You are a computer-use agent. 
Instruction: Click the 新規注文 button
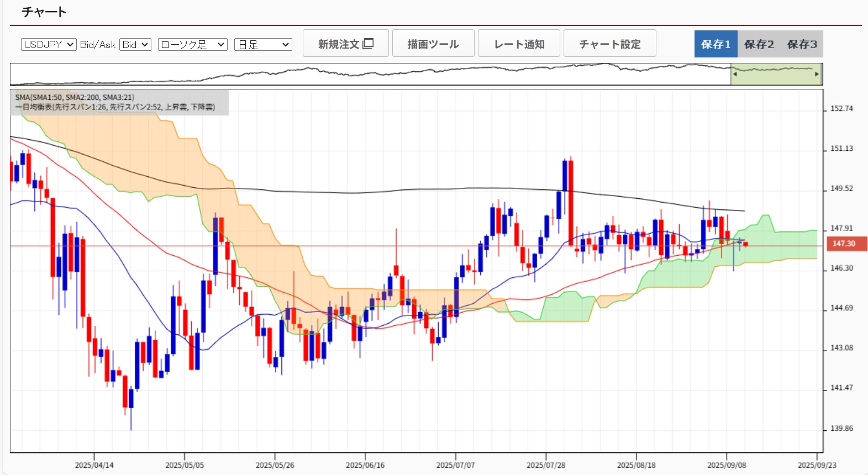point(346,44)
